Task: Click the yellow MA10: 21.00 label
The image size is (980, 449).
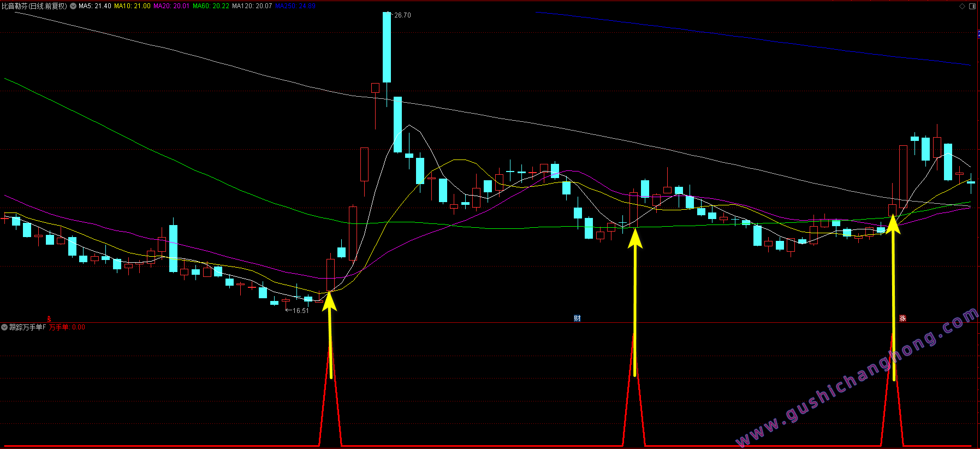Action: (132, 6)
